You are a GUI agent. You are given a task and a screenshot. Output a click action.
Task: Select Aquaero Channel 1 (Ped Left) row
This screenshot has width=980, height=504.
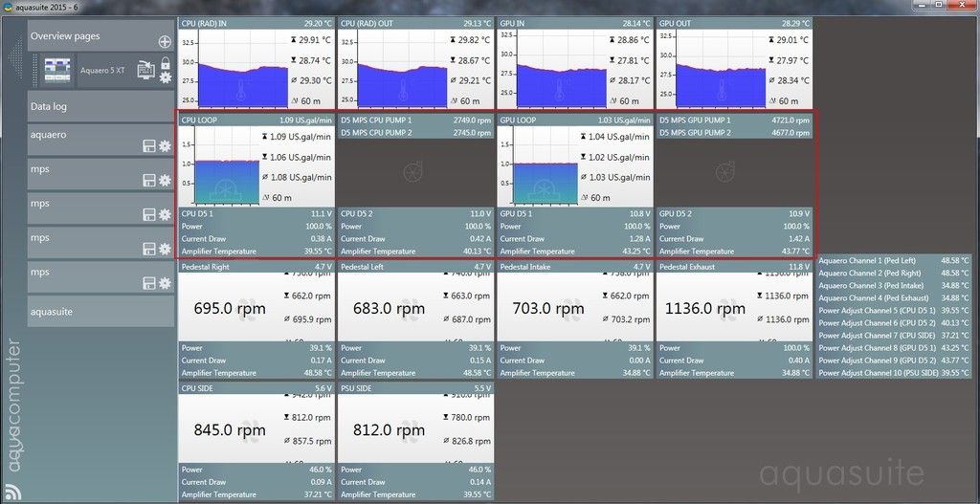click(x=894, y=260)
